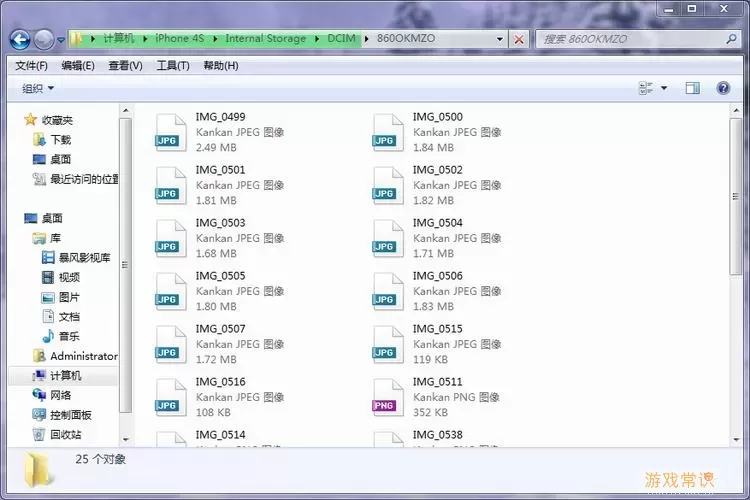Open 暴风影视库 library
Screen dimensions: 750x500
click(76, 258)
